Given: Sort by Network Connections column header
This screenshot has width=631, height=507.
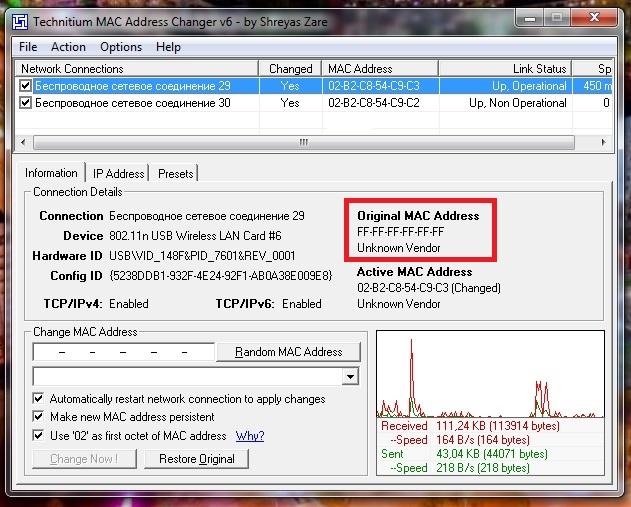Looking at the screenshot, I should [136, 69].
